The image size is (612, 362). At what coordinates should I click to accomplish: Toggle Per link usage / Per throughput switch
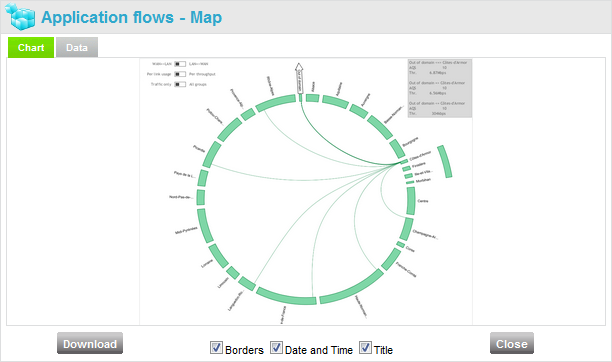coord(180,74)
